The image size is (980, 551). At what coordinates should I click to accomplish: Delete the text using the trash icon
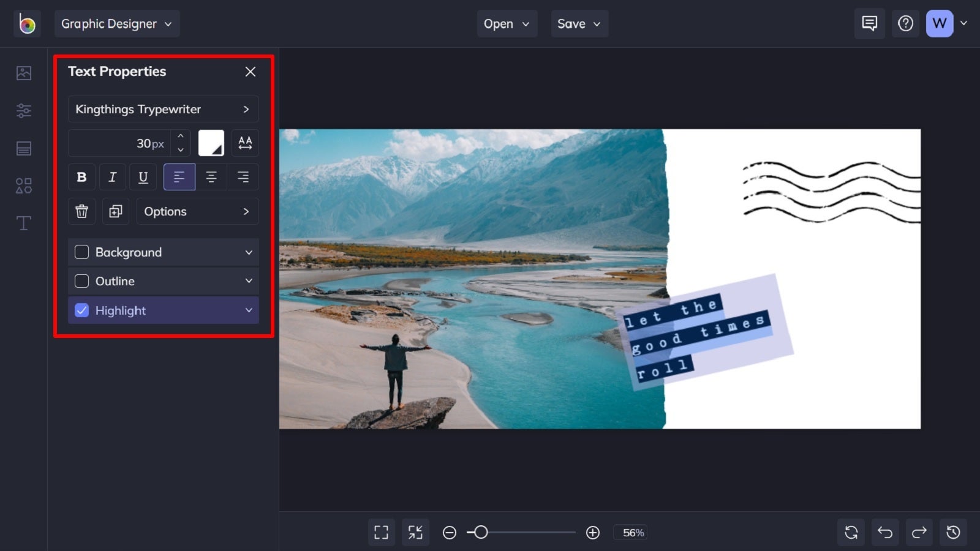coord(81,211)
